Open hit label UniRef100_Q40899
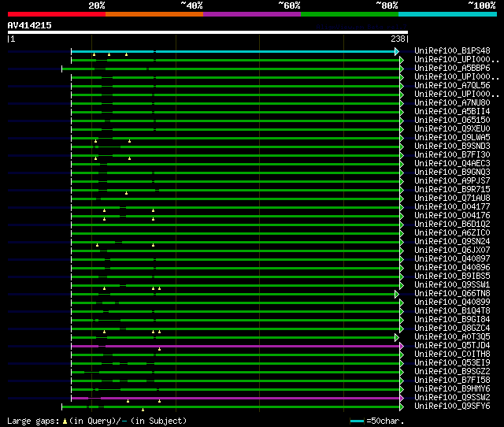 click(x=452, y=303)
